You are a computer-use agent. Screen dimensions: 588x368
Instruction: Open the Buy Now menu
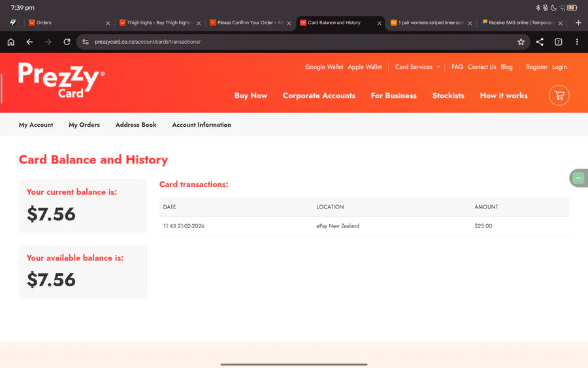pyautogui.click(x=251, y=95)
